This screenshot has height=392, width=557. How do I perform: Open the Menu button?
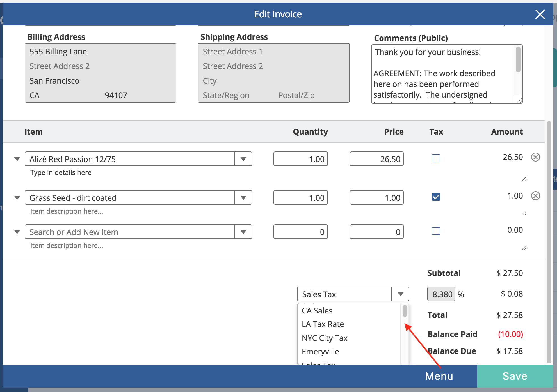[x=439, y=376]
